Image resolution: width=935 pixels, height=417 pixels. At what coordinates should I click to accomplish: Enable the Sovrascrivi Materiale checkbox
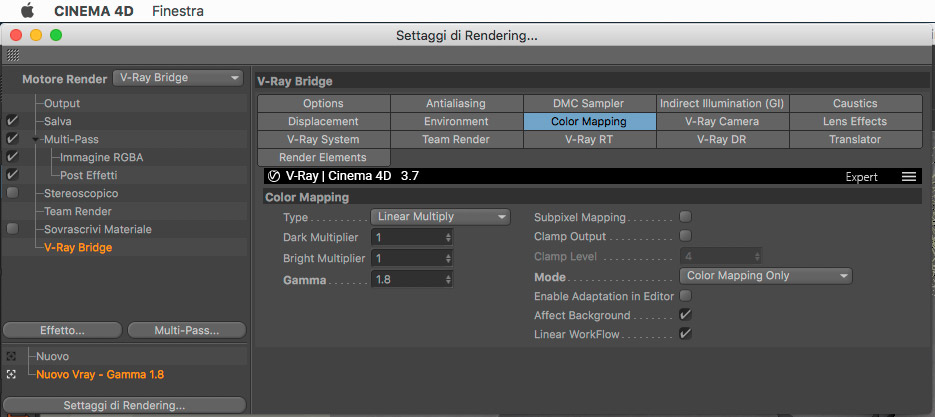coord(13,229)
